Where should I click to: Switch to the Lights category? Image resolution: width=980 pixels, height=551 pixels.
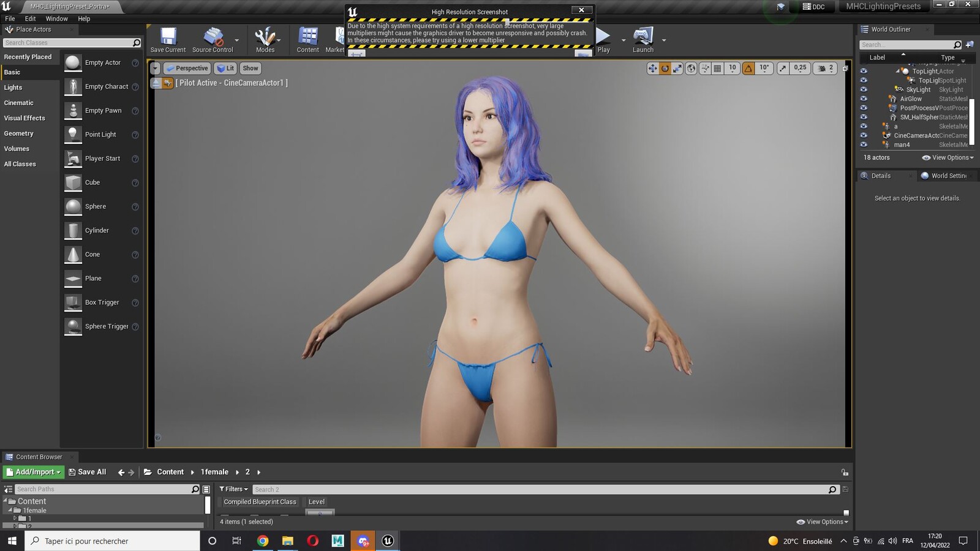[13, 88]
